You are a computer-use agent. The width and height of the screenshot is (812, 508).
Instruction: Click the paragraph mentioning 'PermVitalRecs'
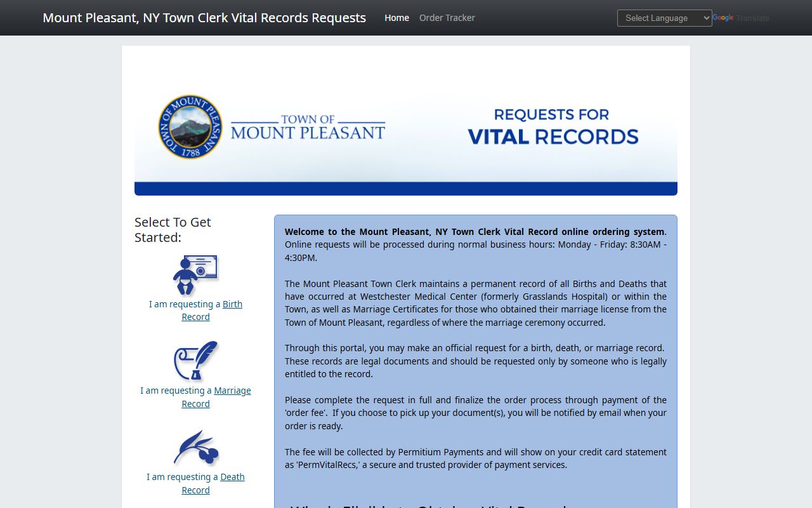coord(476,458)
